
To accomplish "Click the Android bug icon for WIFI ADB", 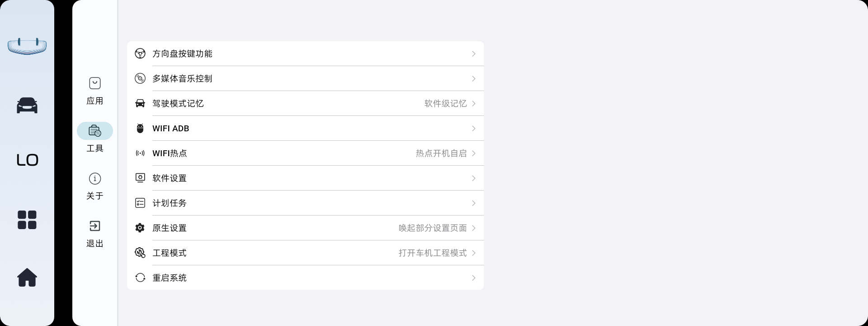I will pyautogui.click(x=140, y=129).
